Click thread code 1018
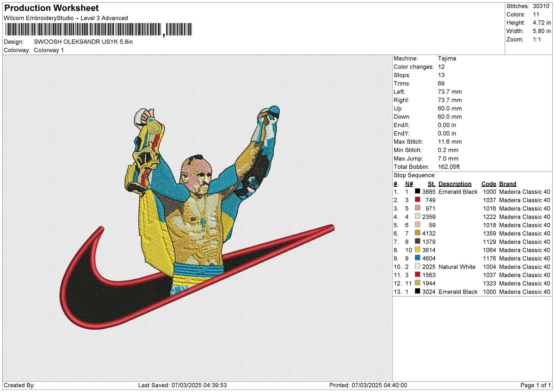The height and width of the screenshot is (392, 555). [489, 225]
